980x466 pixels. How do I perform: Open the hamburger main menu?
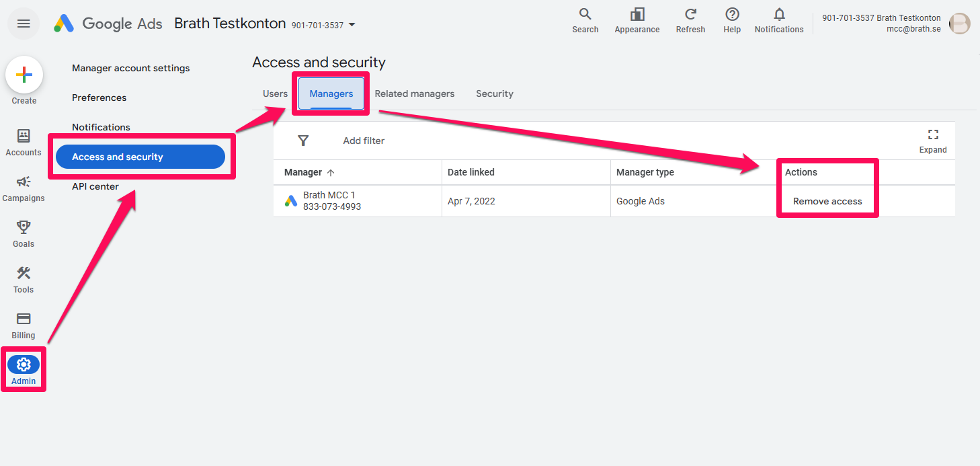click(x=24, y=24)
